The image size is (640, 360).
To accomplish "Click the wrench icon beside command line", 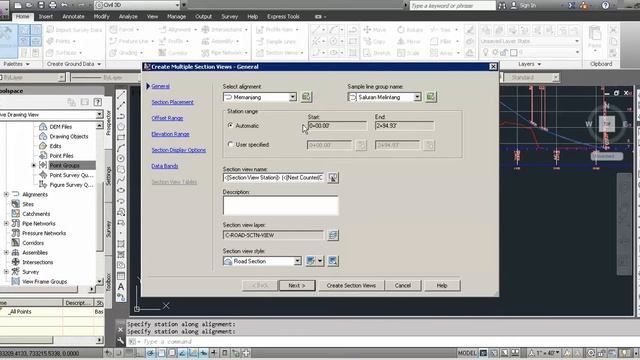I will (120, 341).
